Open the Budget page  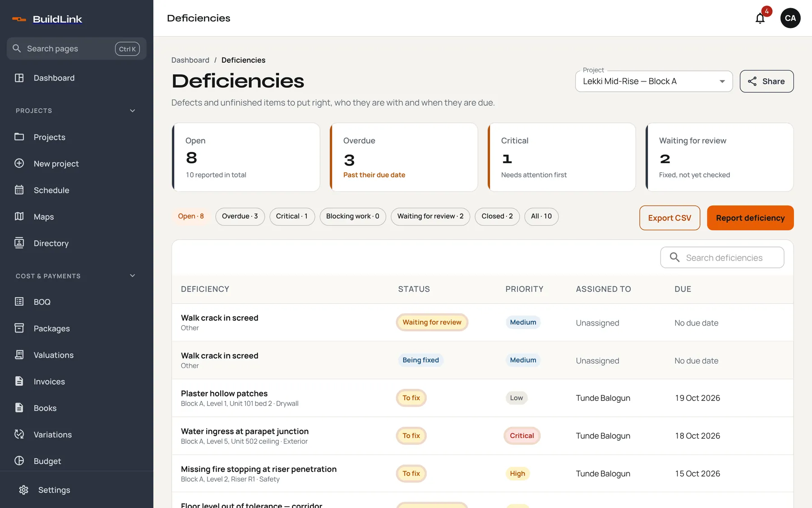pyautogui.click(x=77, y=461)
